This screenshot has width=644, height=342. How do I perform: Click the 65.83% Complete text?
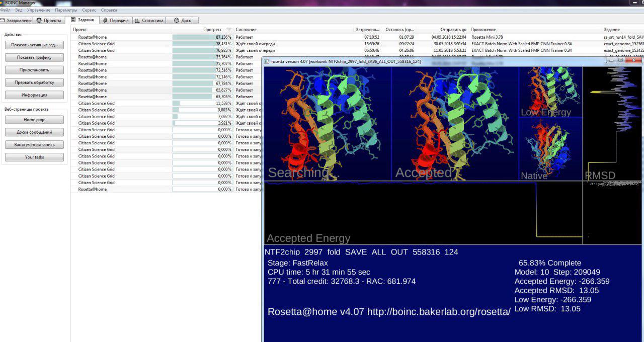pos(550,263)
